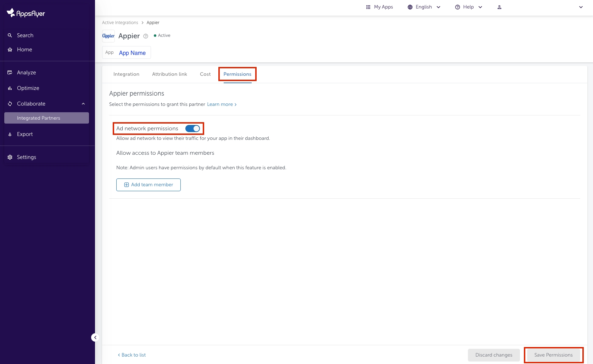593x364 pixels.
Task: Switch to the Integration tab
Action: coord(126,74)
